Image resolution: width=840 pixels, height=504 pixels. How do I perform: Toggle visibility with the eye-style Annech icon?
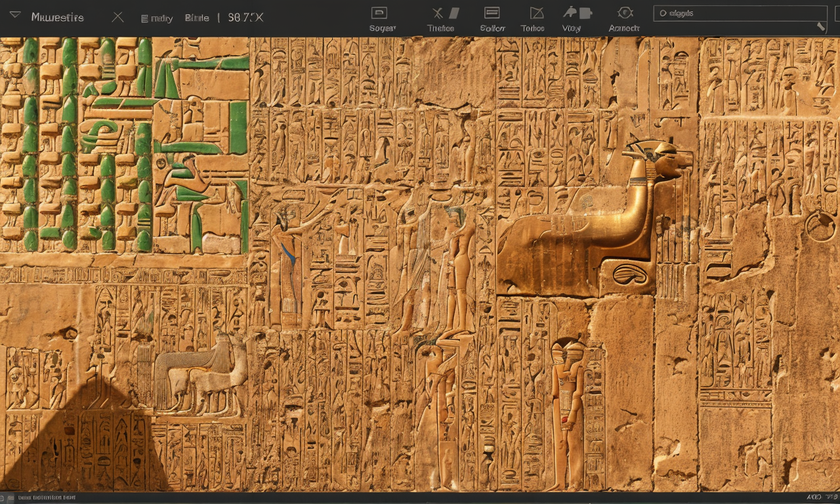point(623,11)
